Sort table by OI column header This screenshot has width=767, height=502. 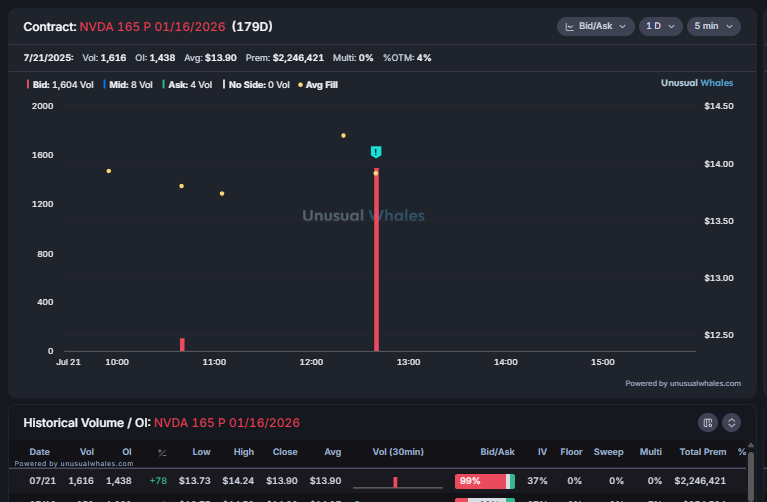[x=127, y=452]
